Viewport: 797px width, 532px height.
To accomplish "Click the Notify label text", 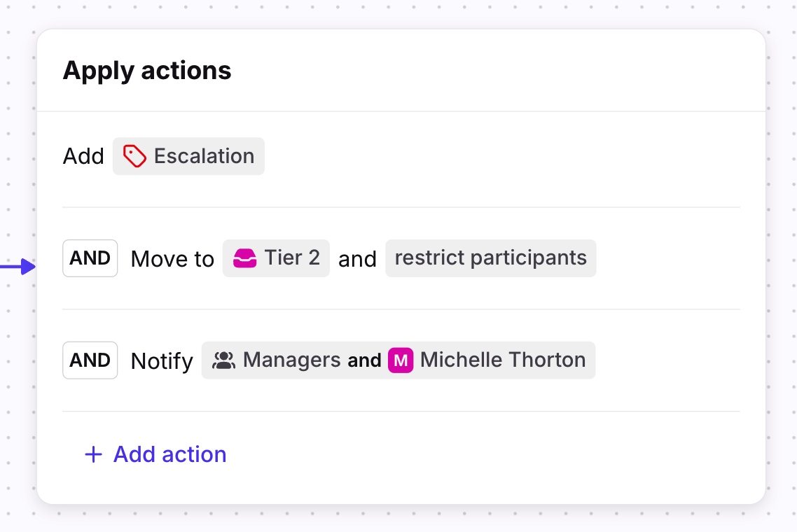I will coord(162,361).
